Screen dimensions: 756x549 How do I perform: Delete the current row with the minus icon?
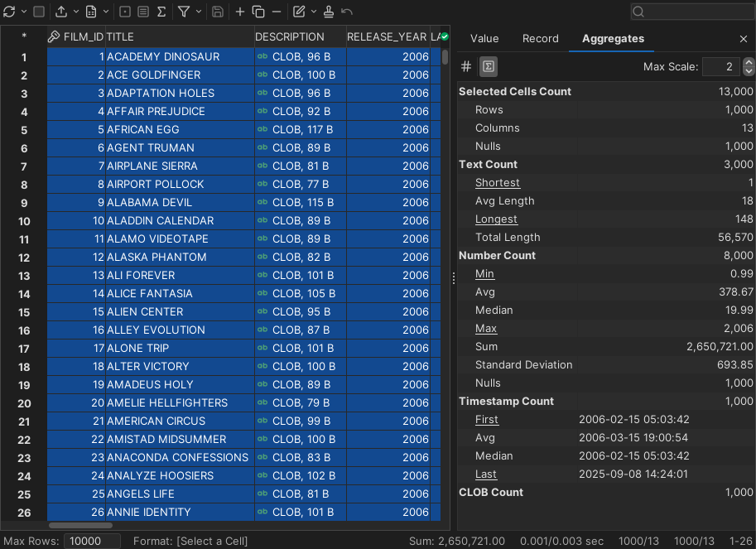pyautogui.click(x=277, y=12)
